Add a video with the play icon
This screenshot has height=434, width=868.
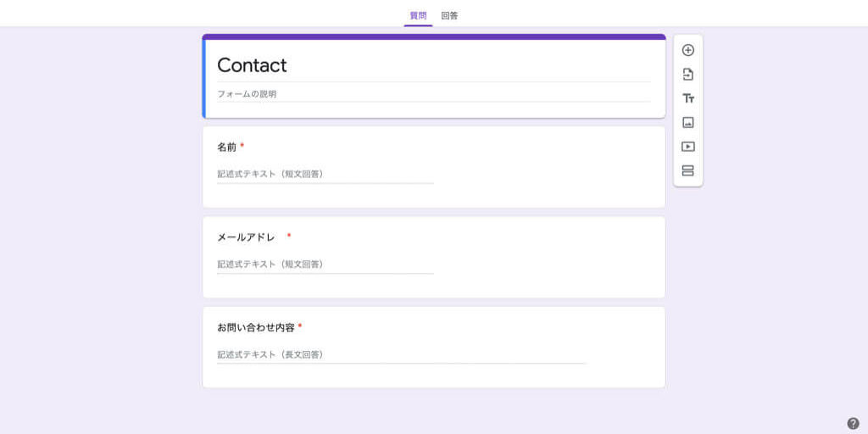(x=687, y=147)
